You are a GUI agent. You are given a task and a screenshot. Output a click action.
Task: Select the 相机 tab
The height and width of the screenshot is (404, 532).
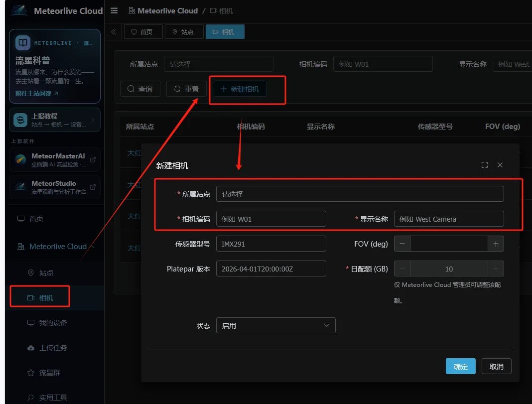point(225,32)
